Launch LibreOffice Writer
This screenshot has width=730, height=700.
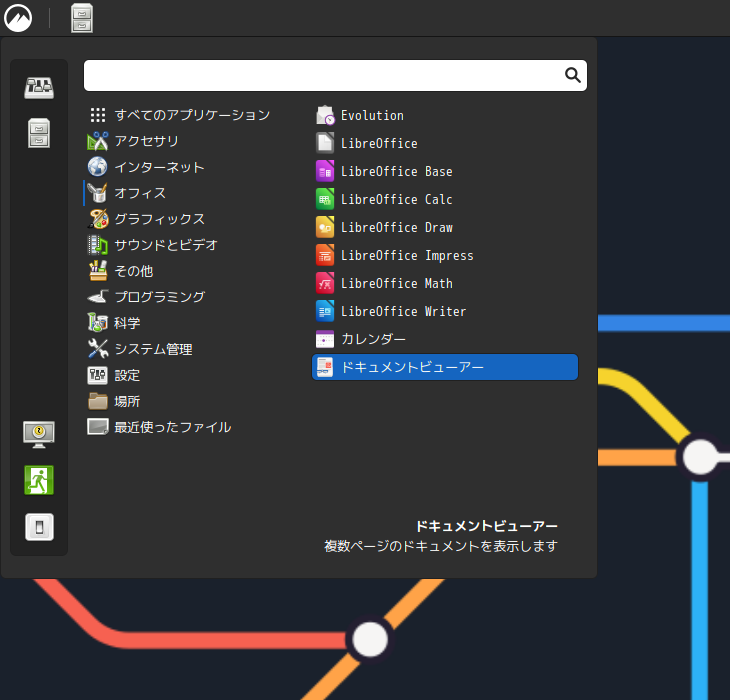click(x=445, y=311)
